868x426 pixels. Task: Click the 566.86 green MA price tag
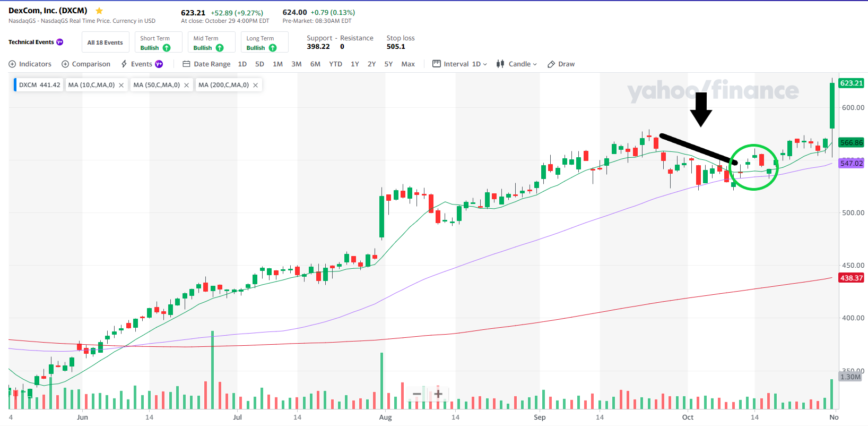(x=852, y=142)
